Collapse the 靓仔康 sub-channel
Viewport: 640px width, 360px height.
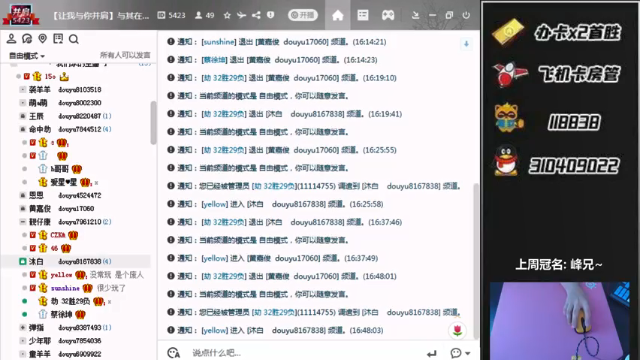pos(23,222)
